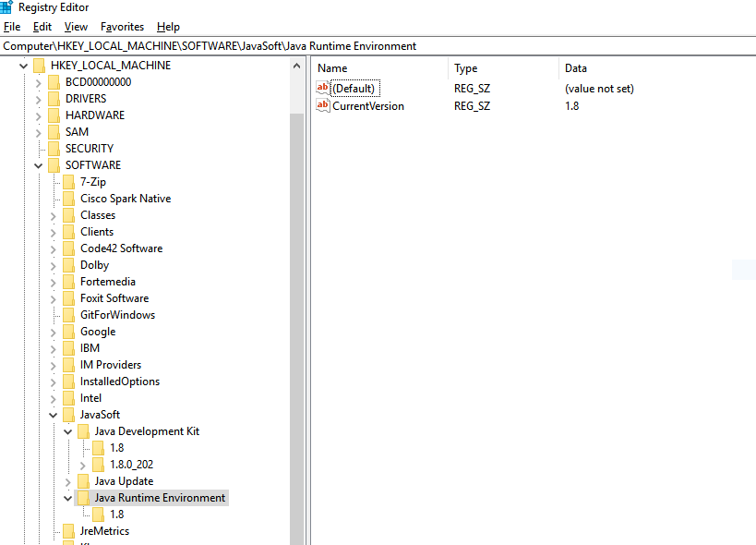Click the IBM folder icon
The width and height of the screenshot is (756, 545).
[x=69, y=348]
